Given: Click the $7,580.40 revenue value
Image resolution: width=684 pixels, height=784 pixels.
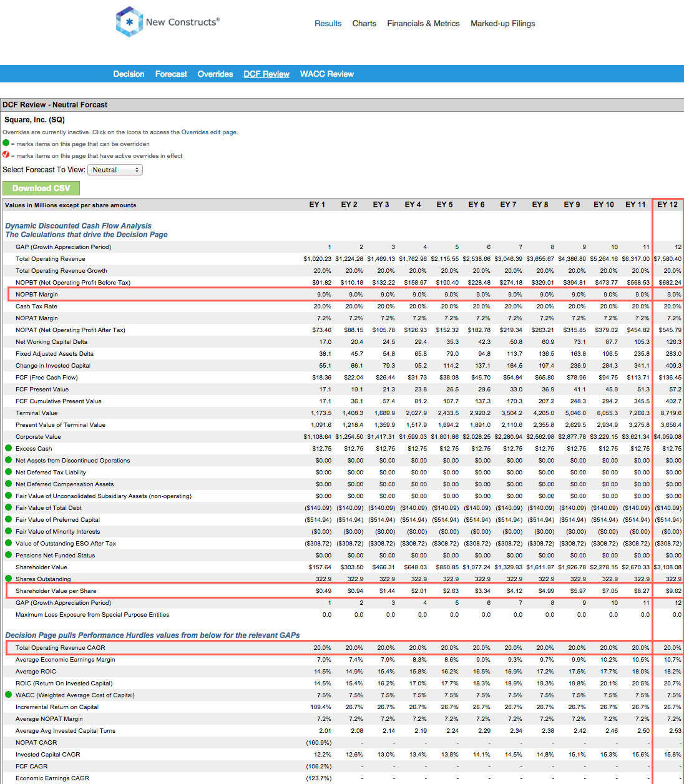Looking at the screenshot, I should pos(668,259).
